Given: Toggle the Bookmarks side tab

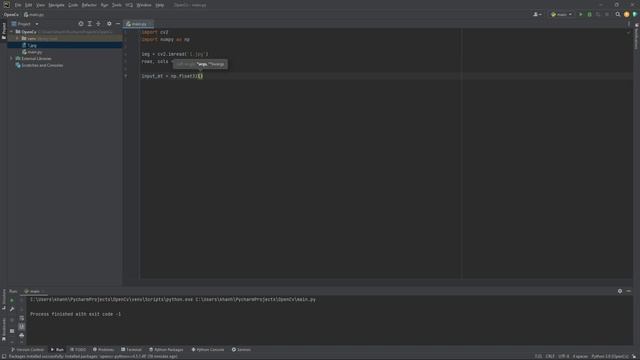Looking at the screenshot, I should pyautogui.click(x=4, y=330).
